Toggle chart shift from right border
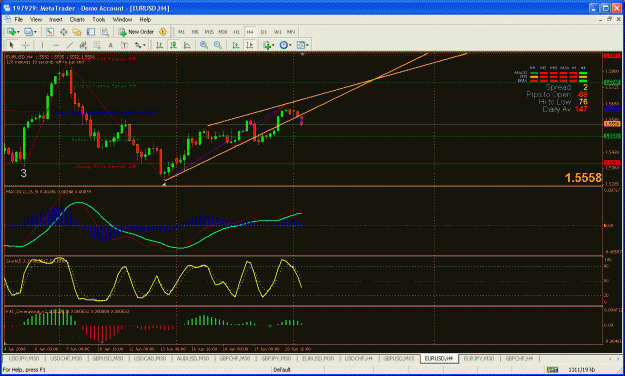The image size is (625, 376). (x=250, y=45)
